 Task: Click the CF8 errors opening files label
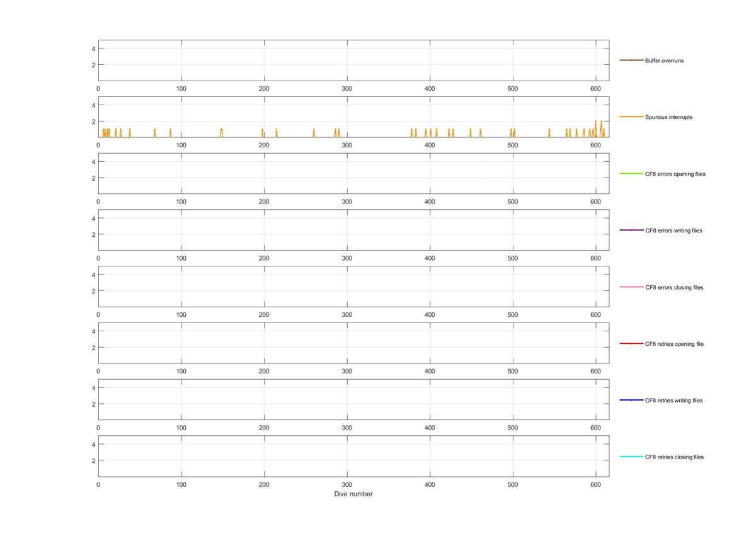[x=675, y=174]
